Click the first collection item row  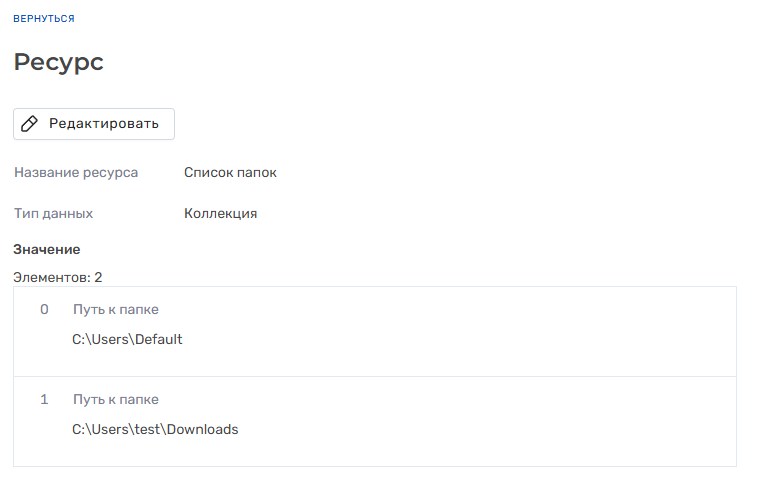(x=450, y=330)
